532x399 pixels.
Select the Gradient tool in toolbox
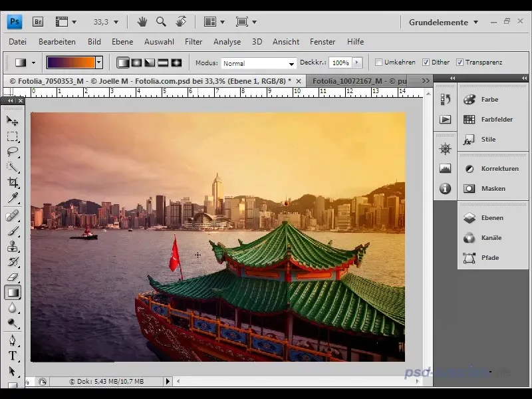pos(13,293)
